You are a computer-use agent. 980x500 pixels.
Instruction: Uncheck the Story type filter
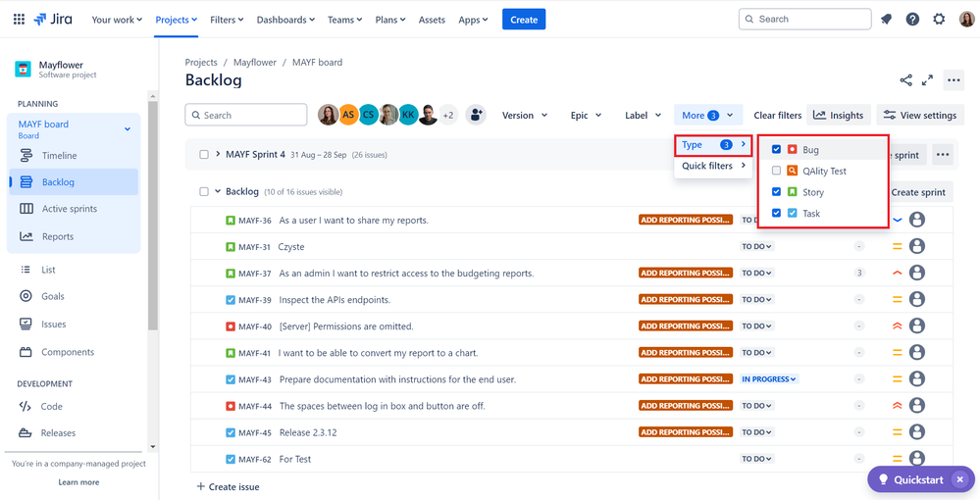tap(776, 192)
